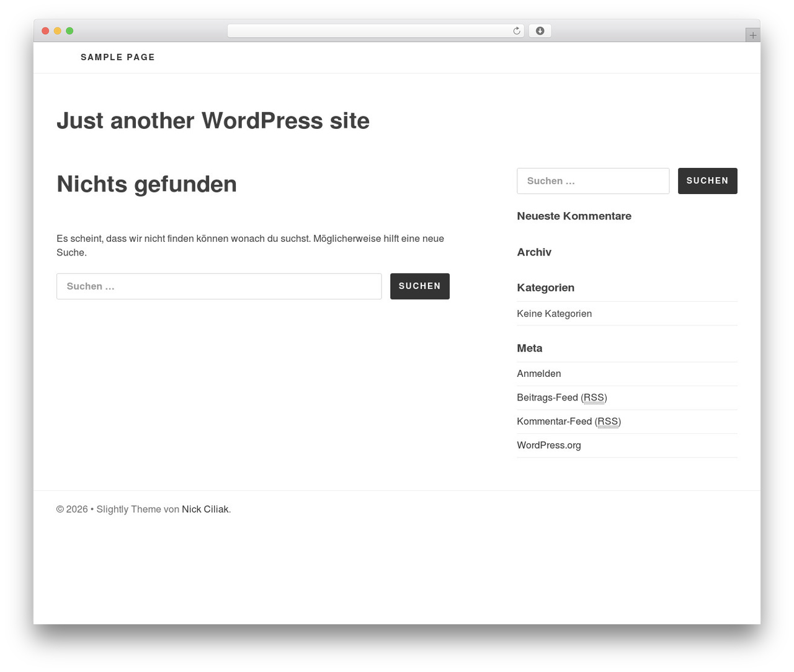Viewport: 794px width, 672px height.
Task: Focus the main content Suchen search field
Action: pyautogui.click(x=219, y=286)
